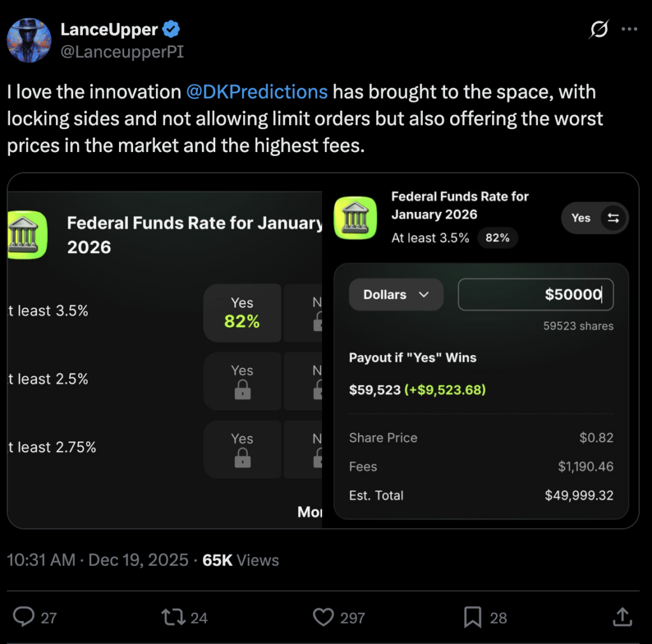This screenshot has width=652, height=644.
Task: Click LanceUpper's profile avatar
Action: click(29, 40)
